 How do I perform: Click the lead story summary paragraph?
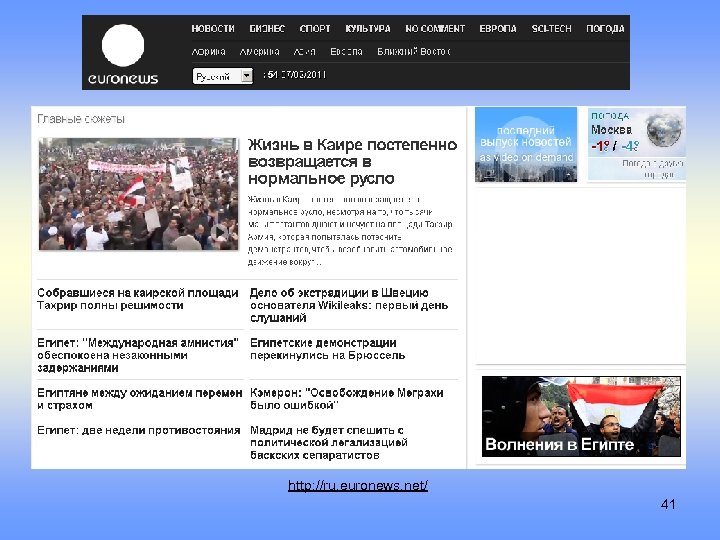(x=350, y=231)
